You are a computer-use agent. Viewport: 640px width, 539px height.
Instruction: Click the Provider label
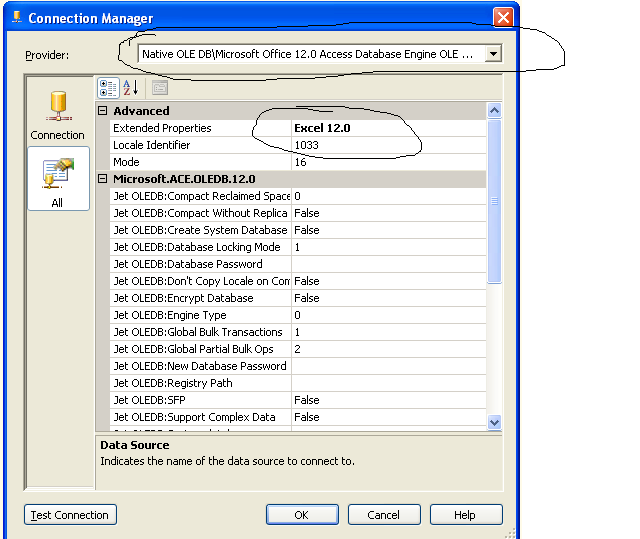click(47, 55)
